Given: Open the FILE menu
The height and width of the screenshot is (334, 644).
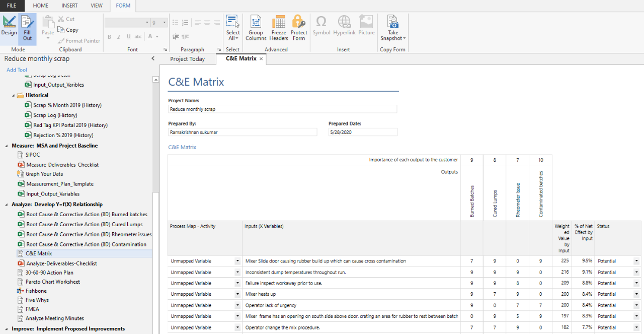Looking at the screenshot, I should pos(12,6).
